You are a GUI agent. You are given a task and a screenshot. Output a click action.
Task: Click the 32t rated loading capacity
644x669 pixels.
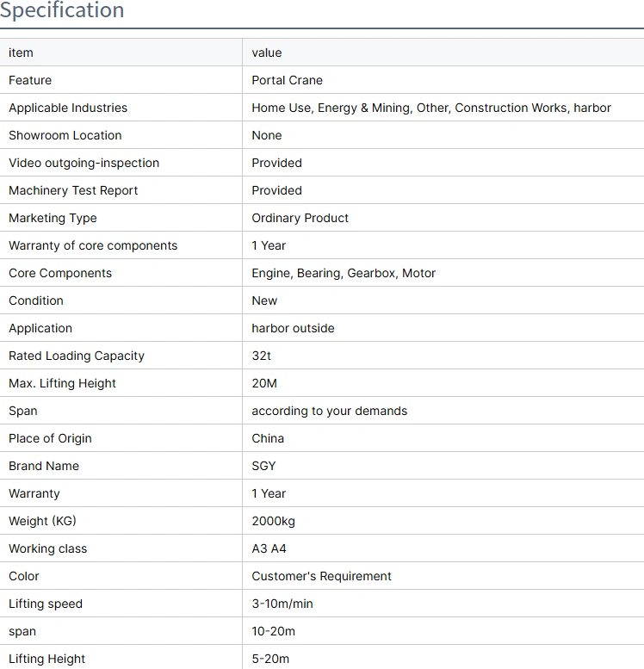(x=261, y=356)
